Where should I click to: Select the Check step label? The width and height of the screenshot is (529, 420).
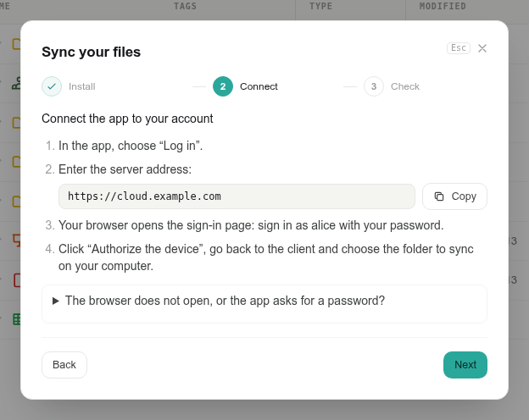tap(405, 86)
